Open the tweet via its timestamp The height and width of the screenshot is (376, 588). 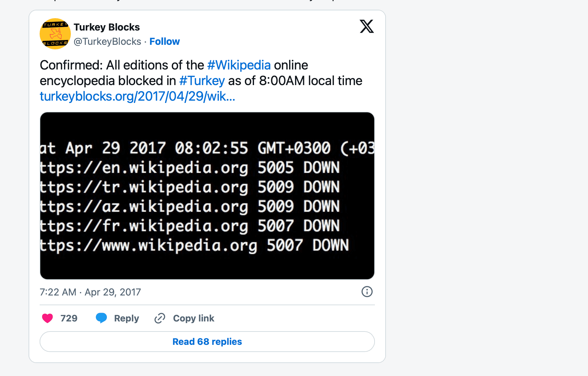coord(90,292)
